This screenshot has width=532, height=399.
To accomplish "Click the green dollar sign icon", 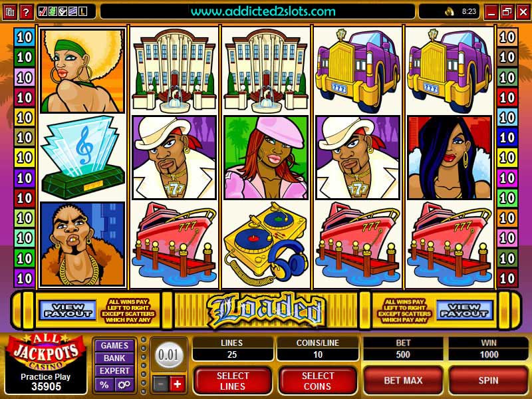I will coord(53,12).
